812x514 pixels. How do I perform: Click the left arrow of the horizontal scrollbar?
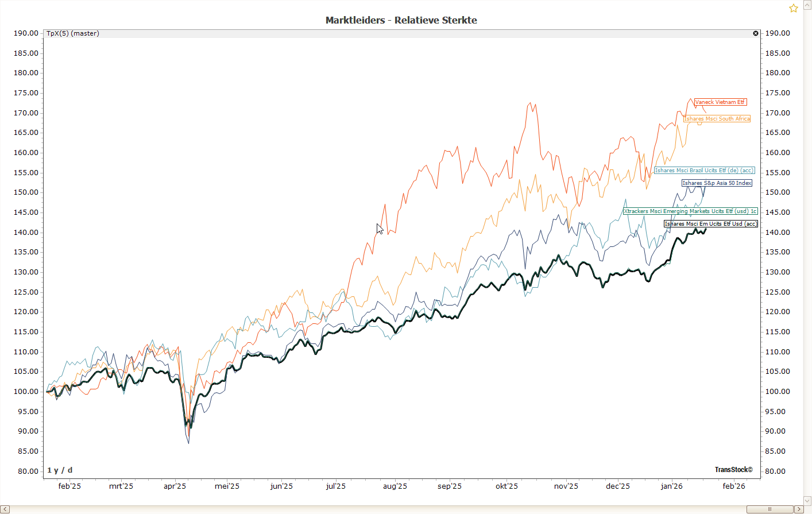[5, 509]
